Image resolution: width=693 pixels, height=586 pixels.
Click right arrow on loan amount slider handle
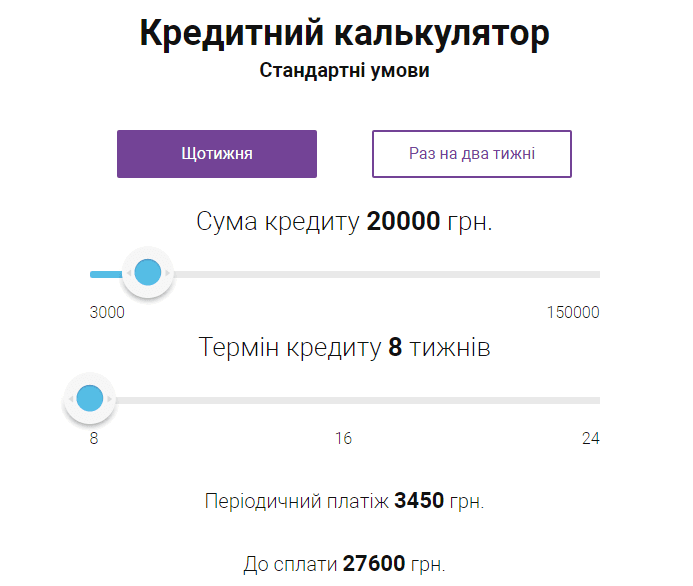tap(168, 273)
